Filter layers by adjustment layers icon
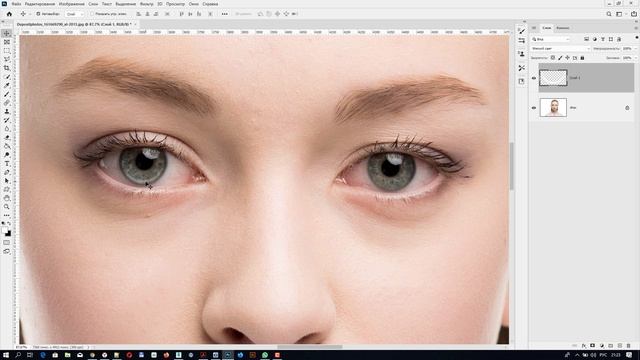The width and height of the screenshot is (640, 360). pos(595,39)
